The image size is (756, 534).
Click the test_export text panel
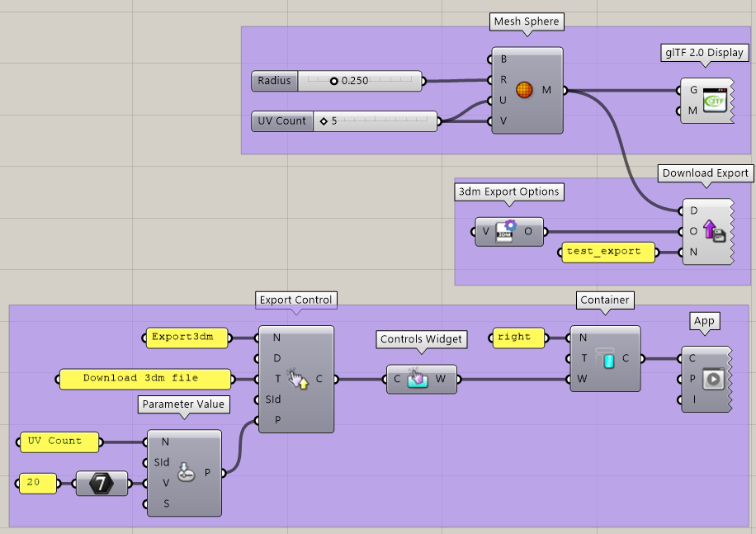[607, 253]
